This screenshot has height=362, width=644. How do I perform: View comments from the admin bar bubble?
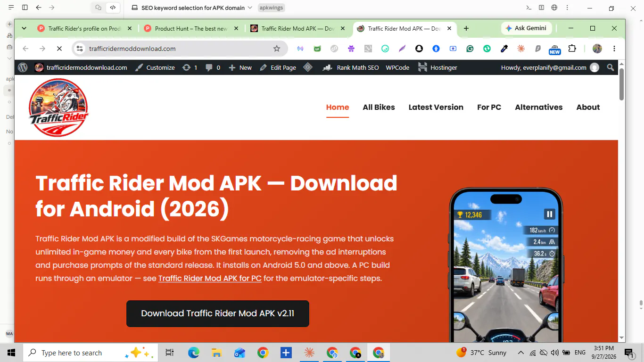pyautogui.click(x=213, y=67)
